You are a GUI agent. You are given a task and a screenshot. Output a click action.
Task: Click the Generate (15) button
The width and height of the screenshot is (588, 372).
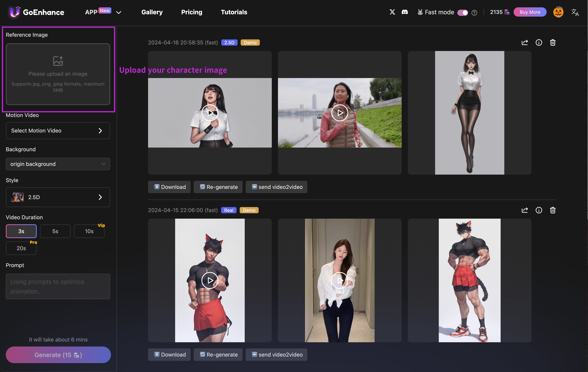pyautogui.click(x=58, y=355)
